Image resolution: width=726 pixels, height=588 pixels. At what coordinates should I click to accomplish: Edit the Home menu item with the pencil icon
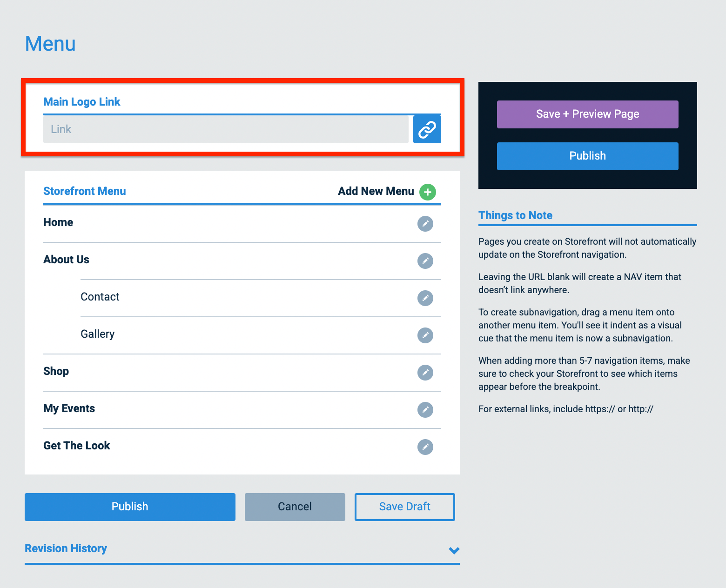point(425,224)
